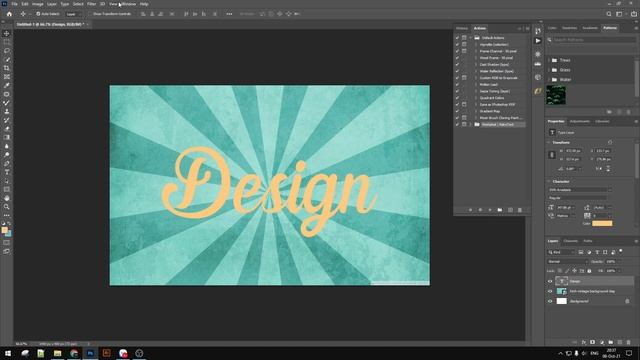Hide the Background layer

(550, 301)
